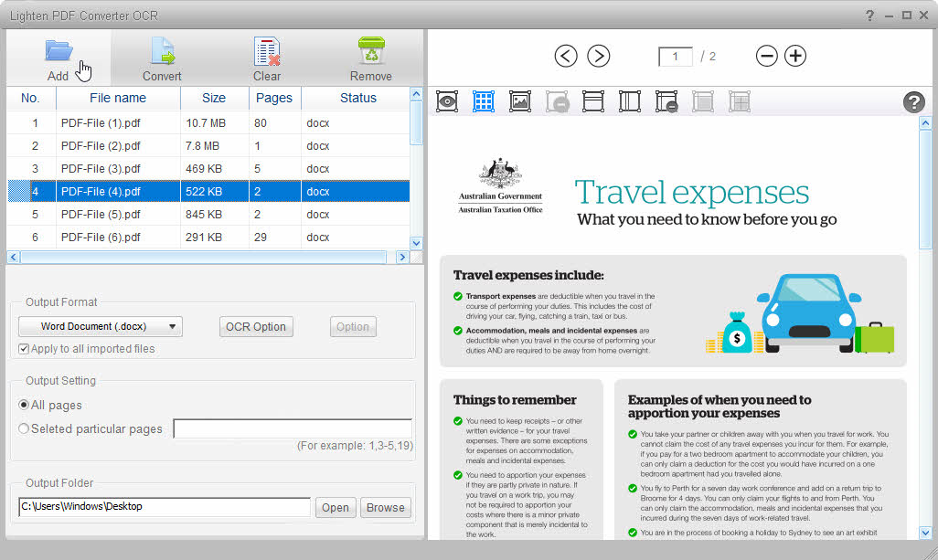Click the greyed split cells icon

click(740, 101)
